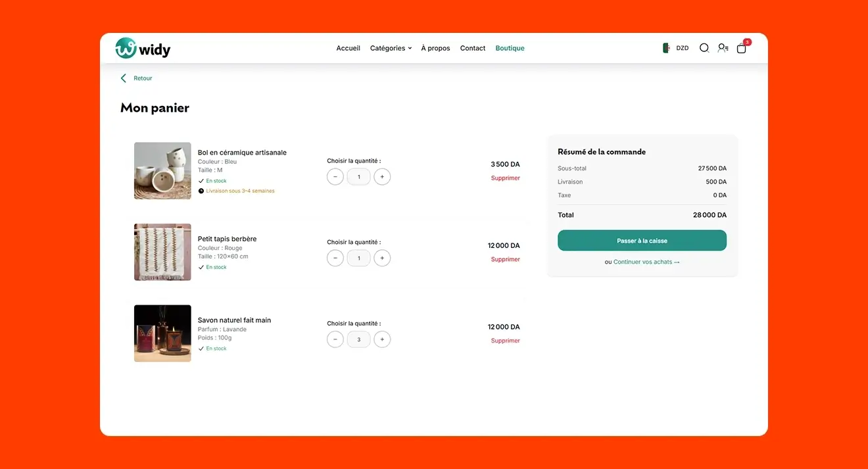Decrease quantity of Bol en céramique artisanale
This screenshot has height=469, width=868.
pos(335,177)
